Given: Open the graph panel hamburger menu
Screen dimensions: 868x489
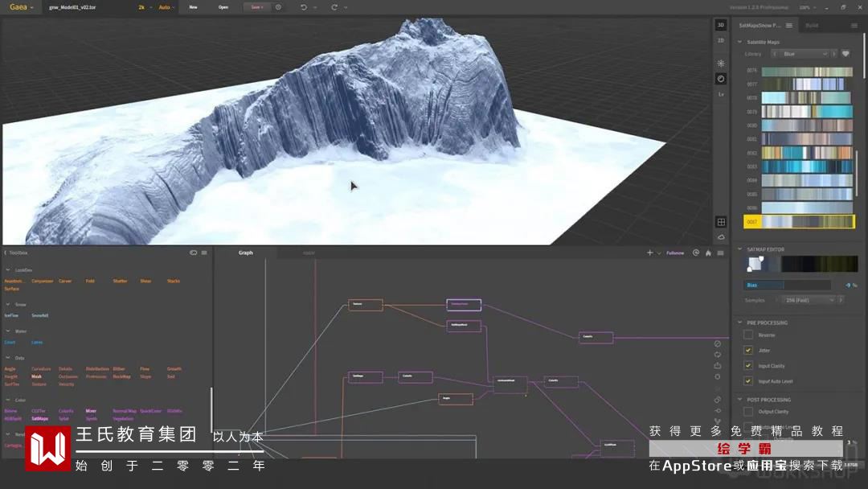Looking at the screenshot, I should (x=720, y=253).
